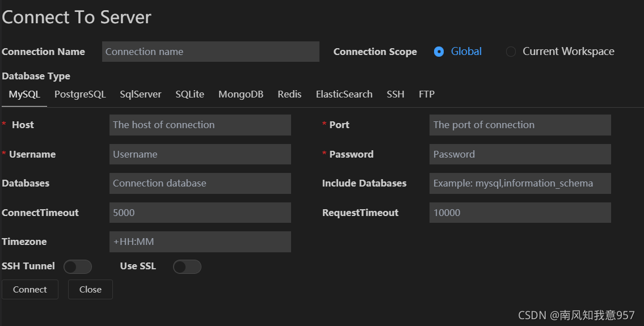Screen dimensions: 644x326
Task: Open the Redis tab
Action: (x=289, y=95)
